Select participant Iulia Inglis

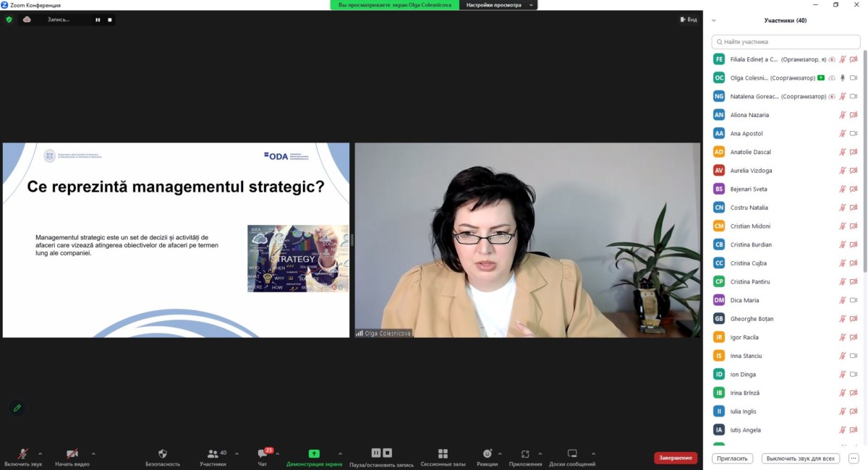pos(786,411)
